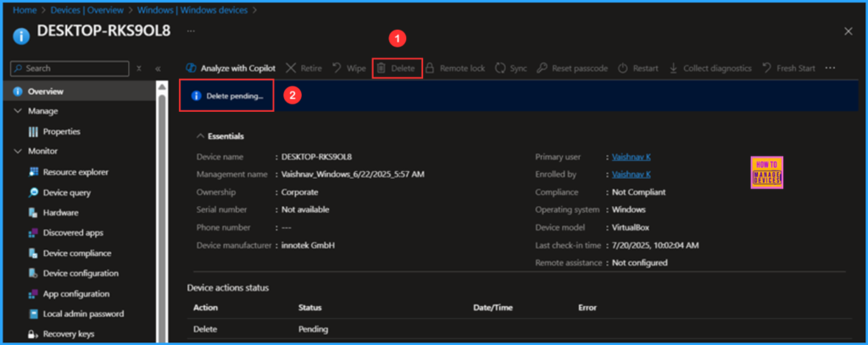Select the Not Compliant value
Screen dimensions: 868x345
pos(639,192)
